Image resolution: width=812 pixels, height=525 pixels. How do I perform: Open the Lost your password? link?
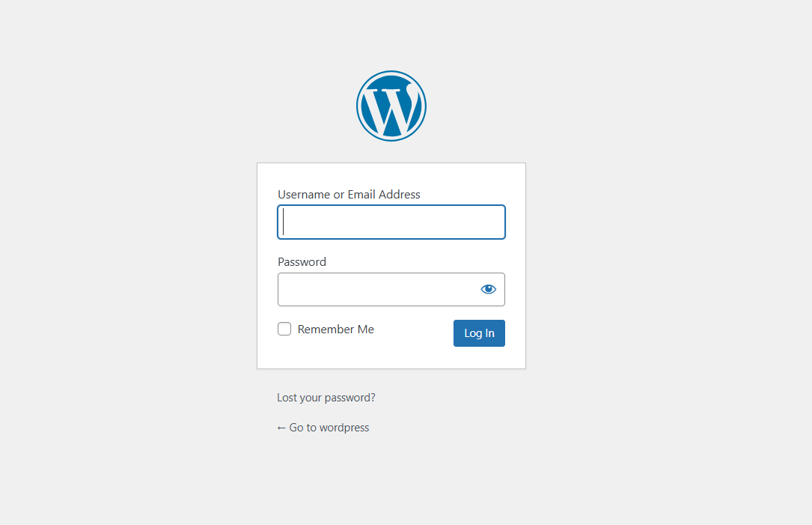coord(326,398)
